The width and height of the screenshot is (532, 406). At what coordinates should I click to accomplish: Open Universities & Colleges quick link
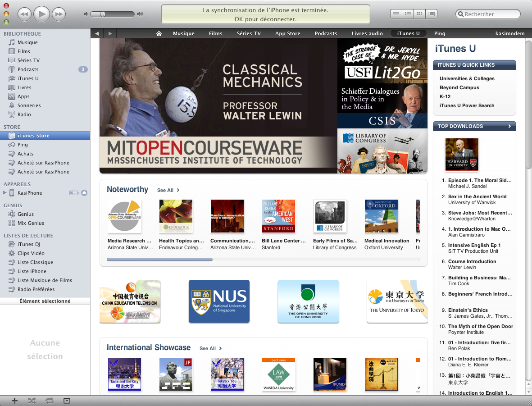pyautogui.click(x=467, y=78)
